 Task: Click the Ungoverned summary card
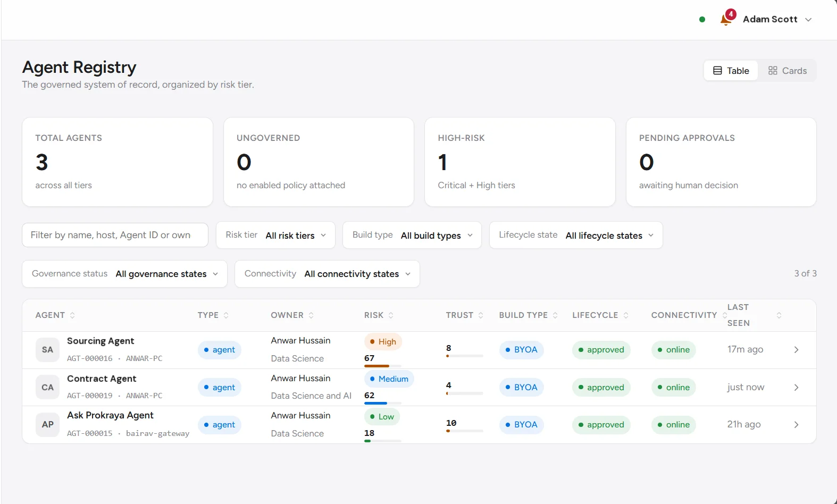319,162
